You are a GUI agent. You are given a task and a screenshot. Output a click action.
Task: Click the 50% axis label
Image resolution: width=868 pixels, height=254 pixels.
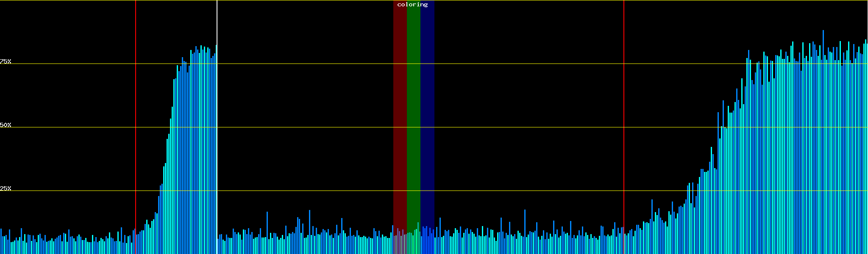pyautogui.click(x=6, y=125)
